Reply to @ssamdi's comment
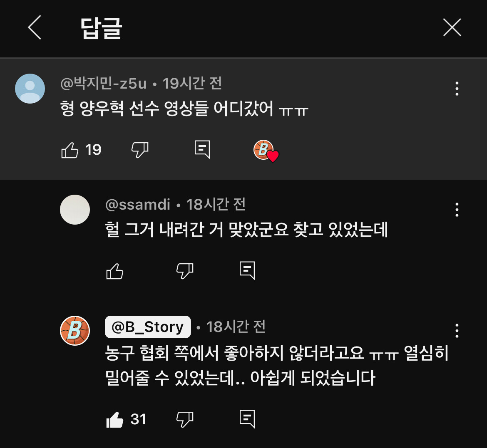Screen dimensions: 487x448 tap(247, 270)
